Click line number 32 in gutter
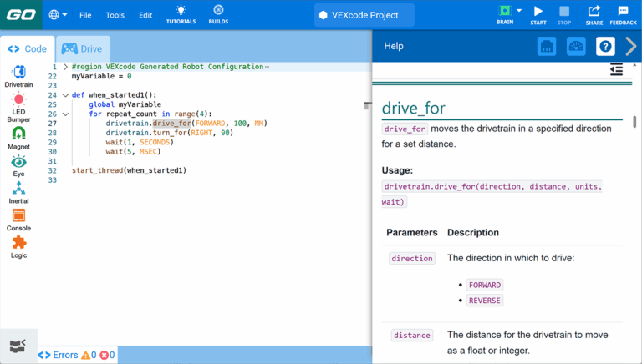The height and width of the screenshot is (364, 642). [x=53, y=170]
